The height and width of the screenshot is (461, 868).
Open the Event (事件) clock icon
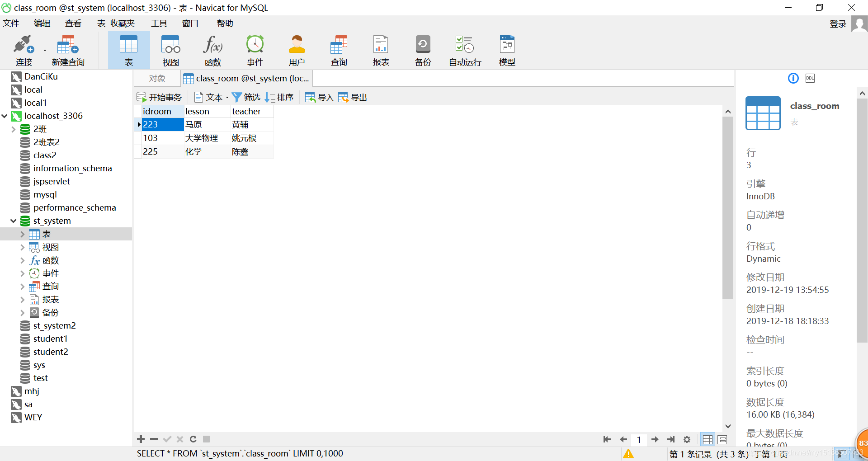click(255, 50)
